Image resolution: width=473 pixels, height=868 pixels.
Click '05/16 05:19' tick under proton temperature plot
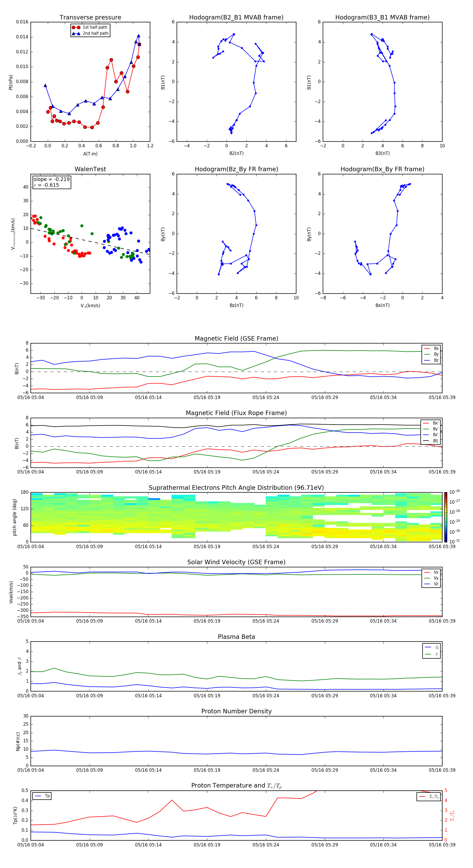pos(207,845)
